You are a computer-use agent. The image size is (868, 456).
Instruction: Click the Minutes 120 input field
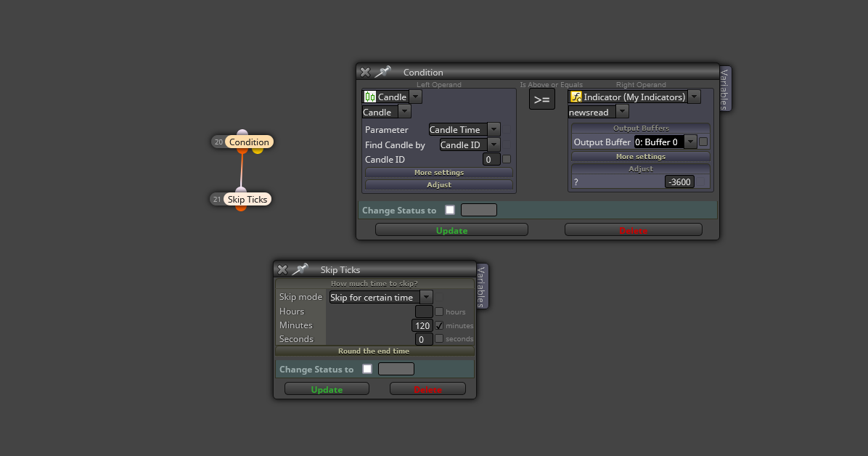(x=422, y=325)
